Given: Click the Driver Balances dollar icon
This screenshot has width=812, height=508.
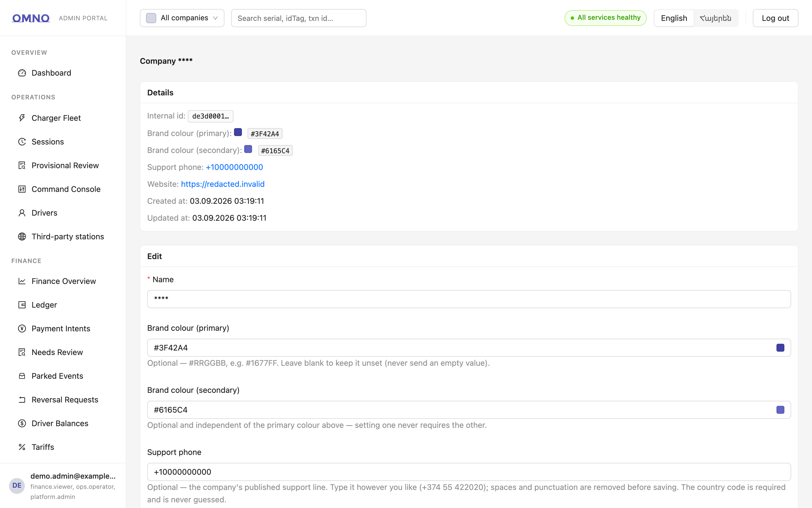Looking at the screenshot, I should point(22,423).
